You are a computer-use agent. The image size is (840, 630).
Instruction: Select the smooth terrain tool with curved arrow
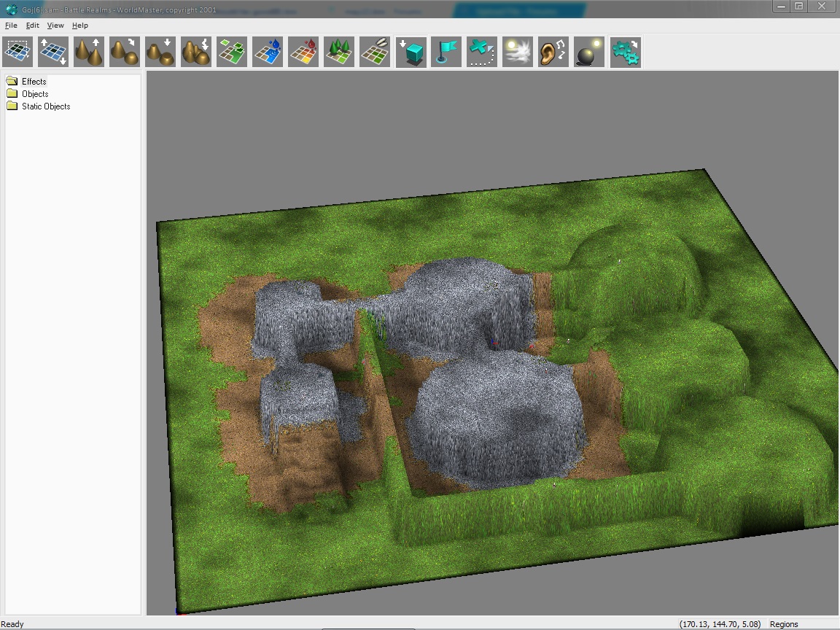coord(125,52)
